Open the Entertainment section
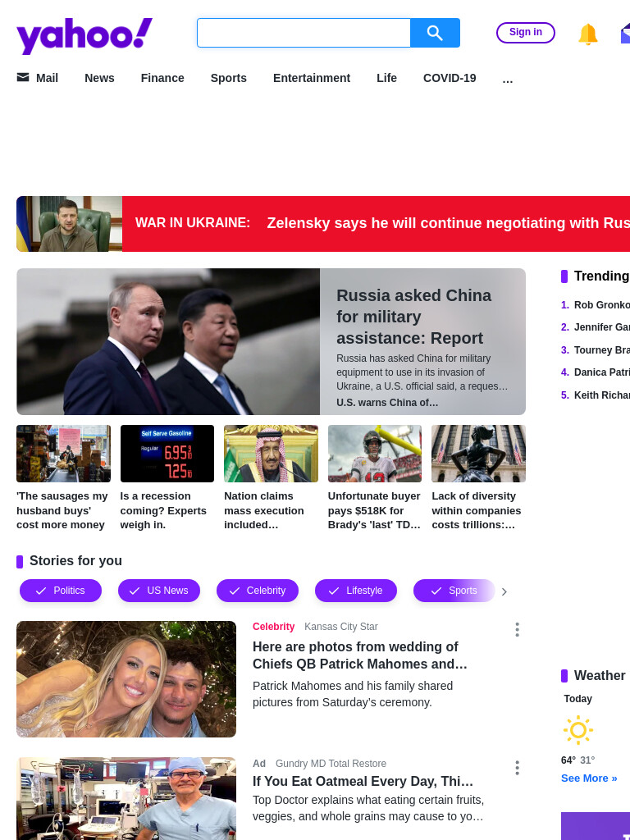The height and width of the screenshot is (840, 630). (312, 78)
